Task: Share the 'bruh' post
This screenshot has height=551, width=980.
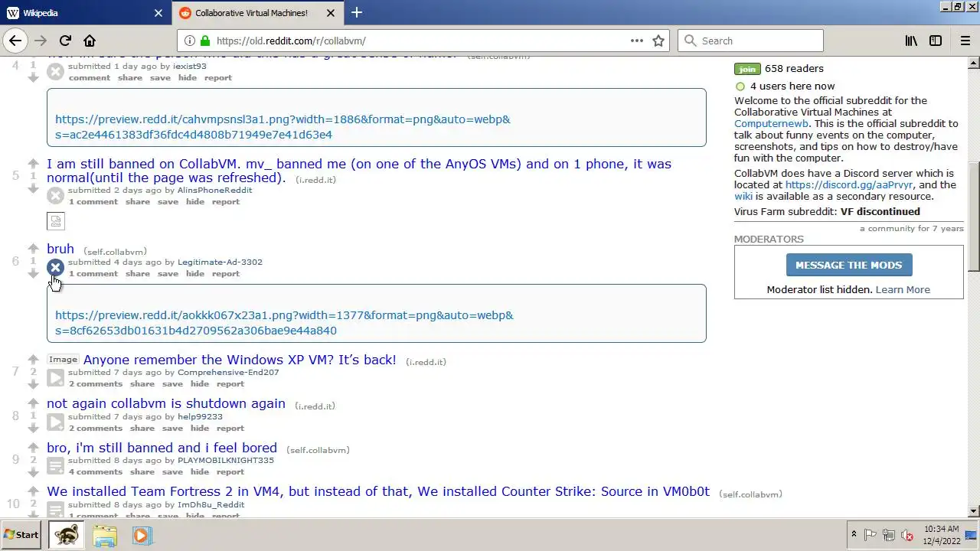Action: coord(138,273)
